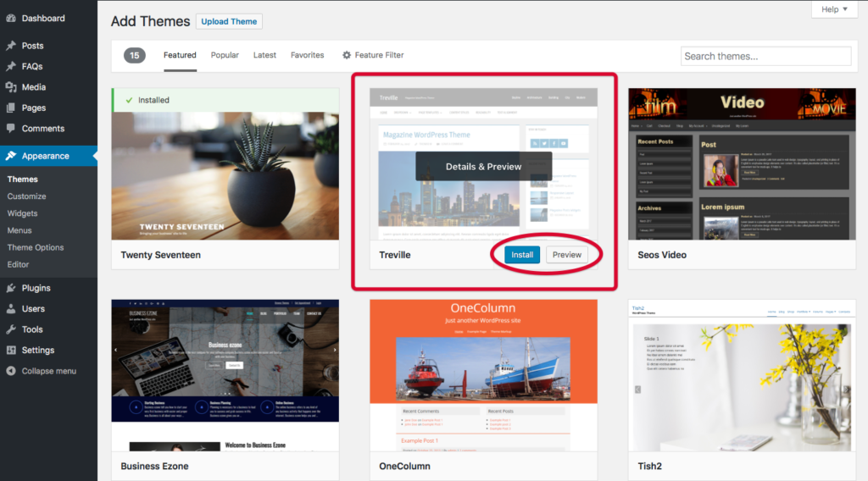Click the Users person icon
Image resolution: width=868 pixels, height=481 pixels.
pos(11,308)
